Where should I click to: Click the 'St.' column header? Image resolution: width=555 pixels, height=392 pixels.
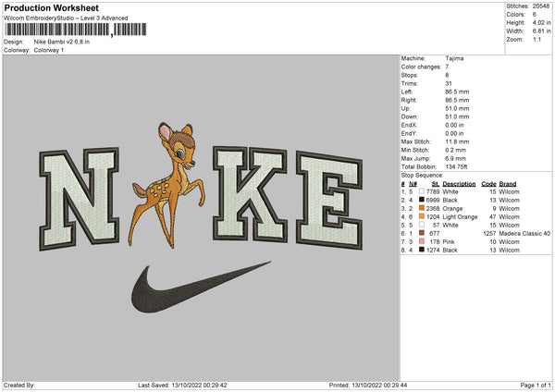pos(436,184)
